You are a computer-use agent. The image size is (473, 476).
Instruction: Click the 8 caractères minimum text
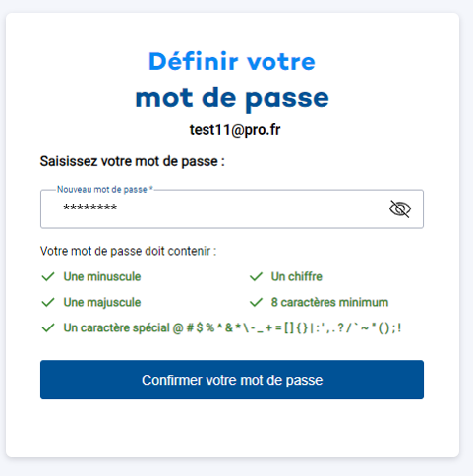click(329, 302)
